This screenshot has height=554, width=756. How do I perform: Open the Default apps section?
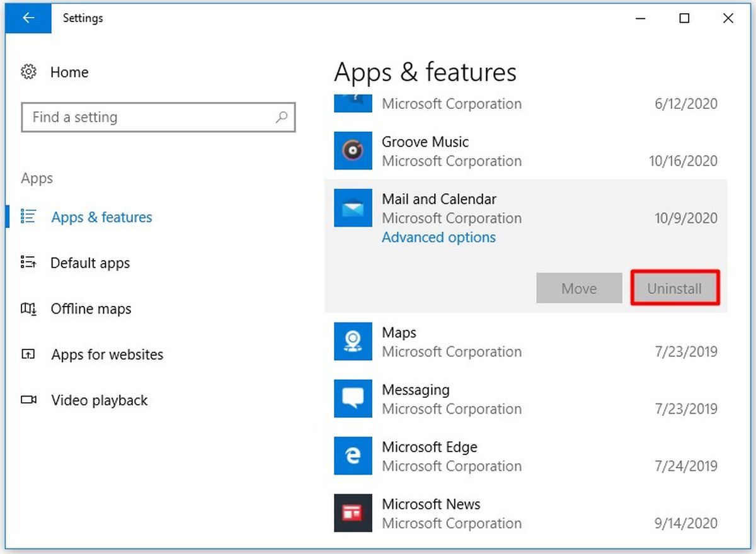90,263
